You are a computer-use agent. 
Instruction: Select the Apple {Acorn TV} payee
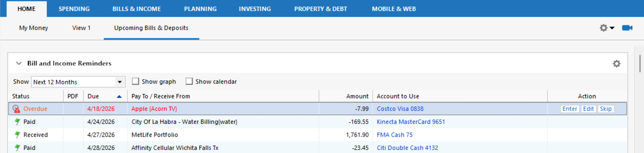point(154,109)
